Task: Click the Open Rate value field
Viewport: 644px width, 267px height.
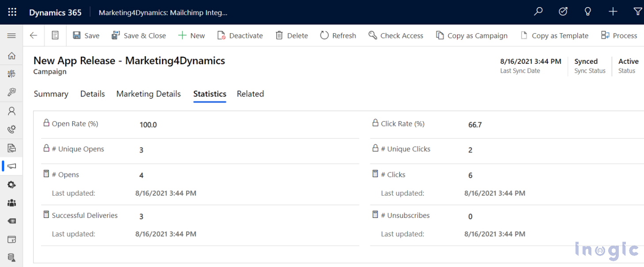Action: click(x=148, y=124)
